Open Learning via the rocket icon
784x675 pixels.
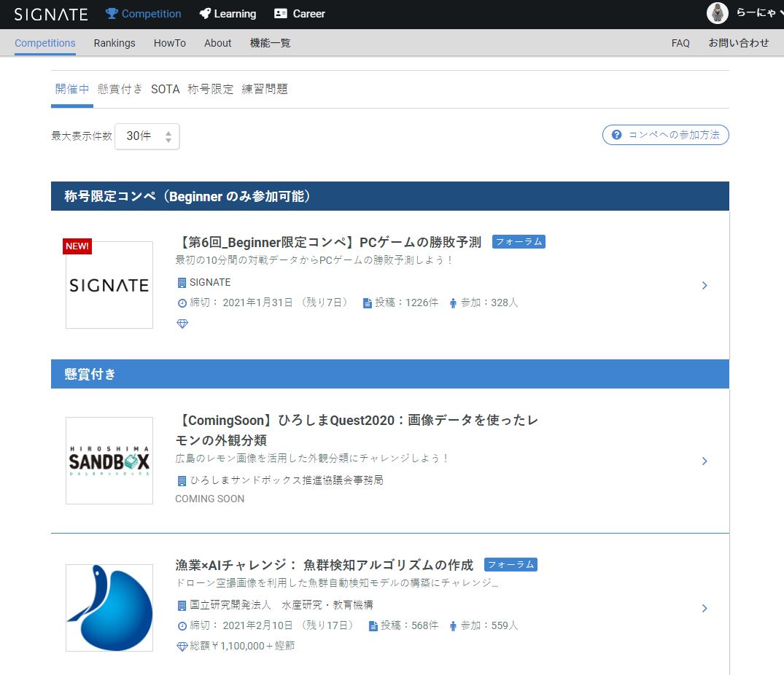tap(205, 14)
